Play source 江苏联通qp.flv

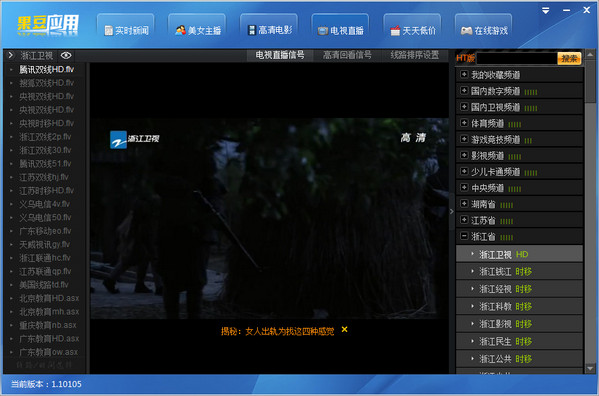pos(46,271)
